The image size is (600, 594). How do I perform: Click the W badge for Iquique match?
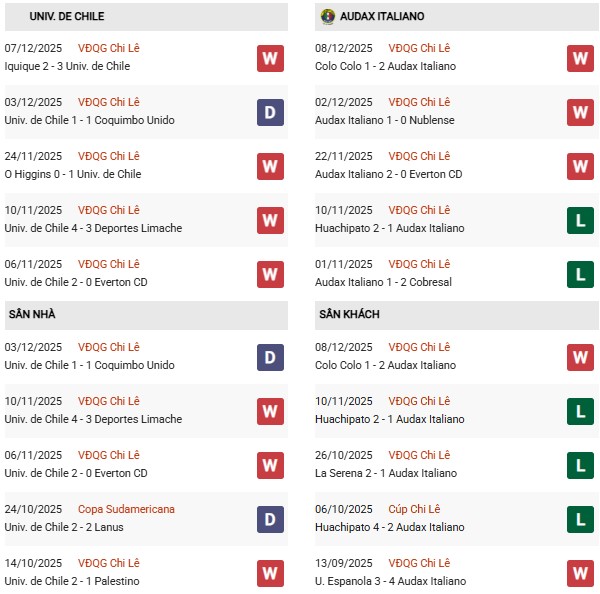click(x=269, y=58)
